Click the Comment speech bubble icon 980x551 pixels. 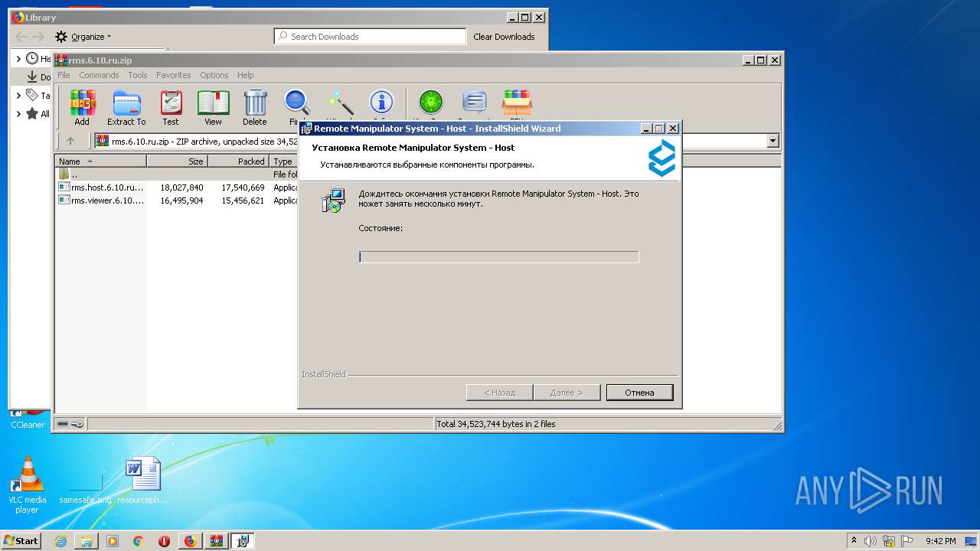point(475,103)
